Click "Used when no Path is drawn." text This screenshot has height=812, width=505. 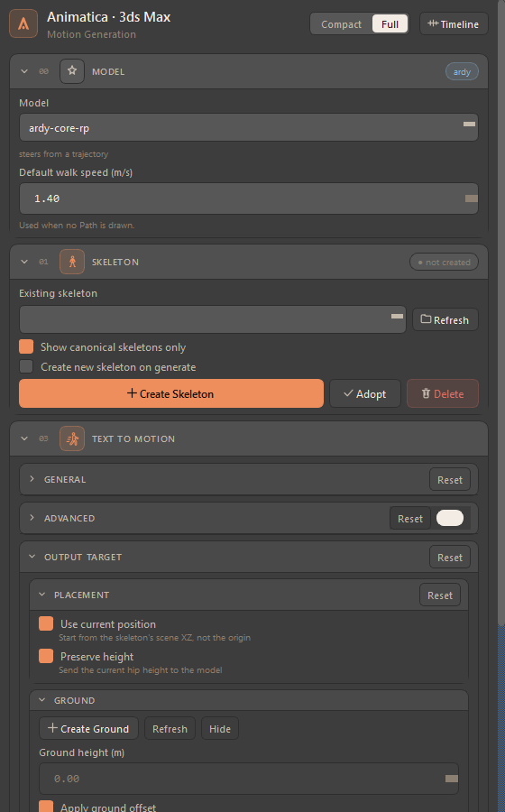tap(77, 226)
